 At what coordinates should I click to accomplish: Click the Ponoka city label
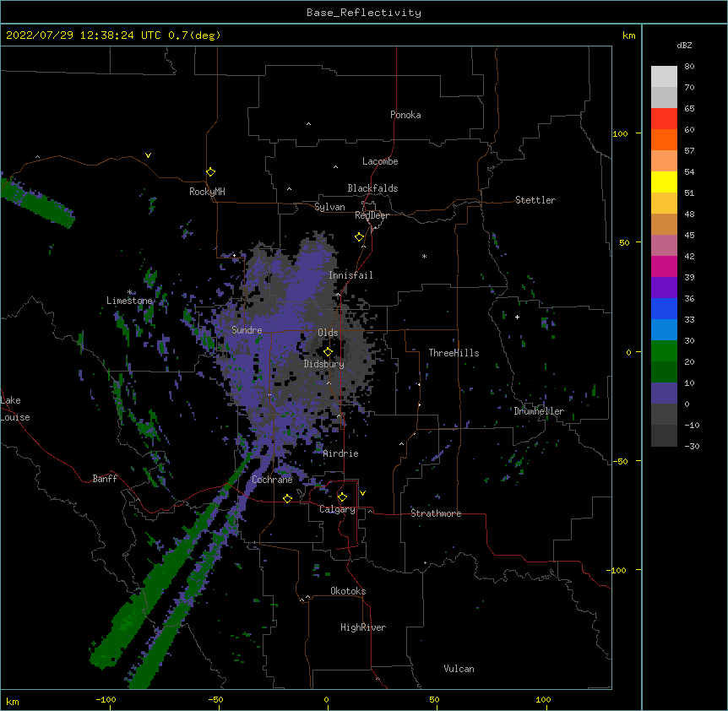coord(405,115)
